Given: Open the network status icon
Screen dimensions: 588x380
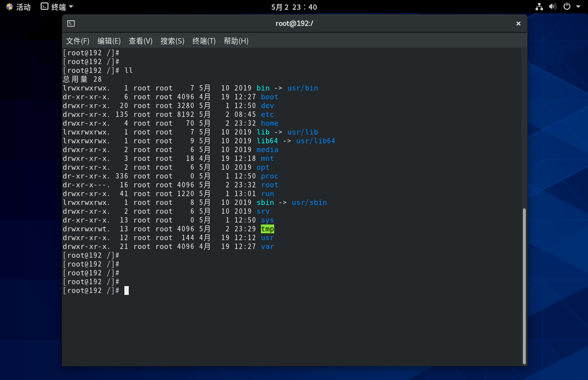Looking at the screenshot, I should [539, 7].
